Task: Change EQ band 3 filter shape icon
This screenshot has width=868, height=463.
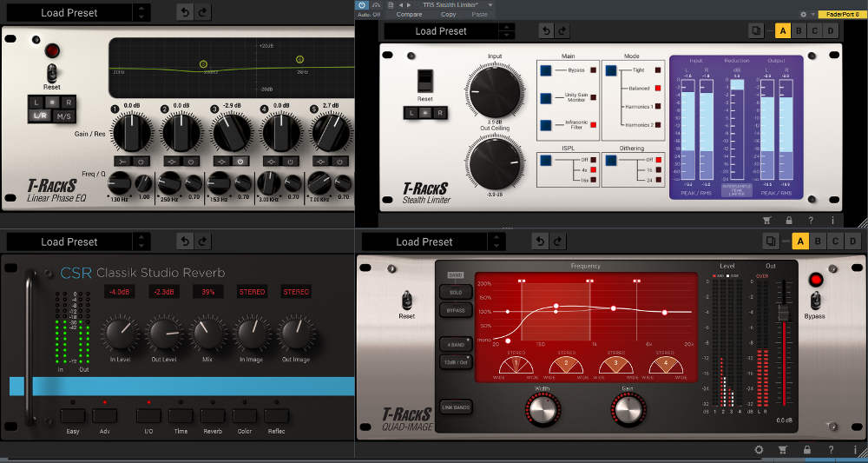Action: tap(223, 162)
